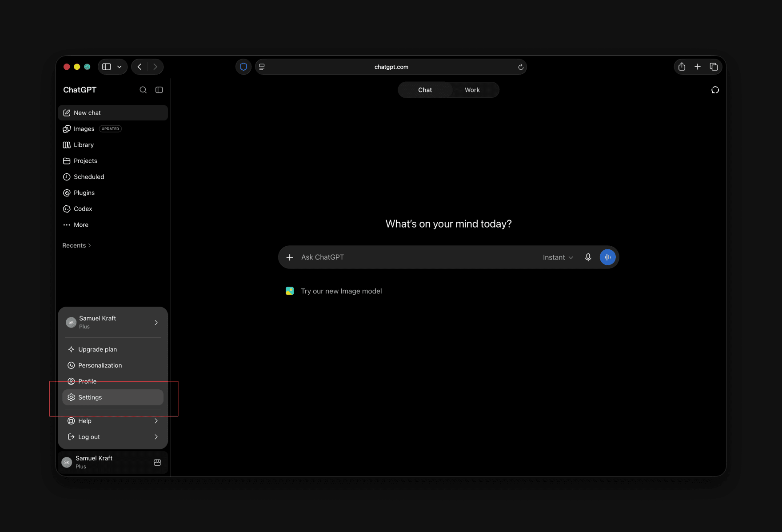
Task: Click the privacy shield icon
Action: pyautogui.click(x=243, y=67)
